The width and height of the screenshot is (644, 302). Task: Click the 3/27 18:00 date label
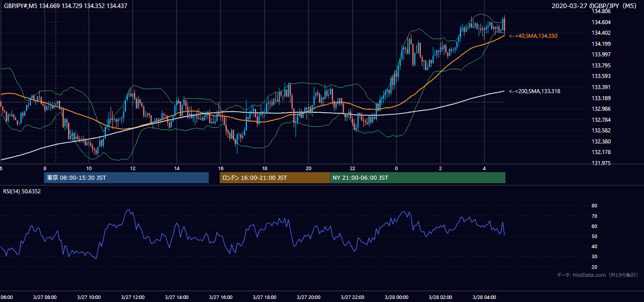(265, 297)
